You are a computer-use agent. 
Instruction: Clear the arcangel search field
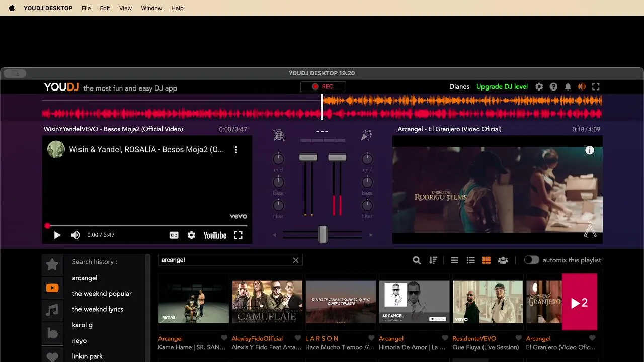(296, 260)
